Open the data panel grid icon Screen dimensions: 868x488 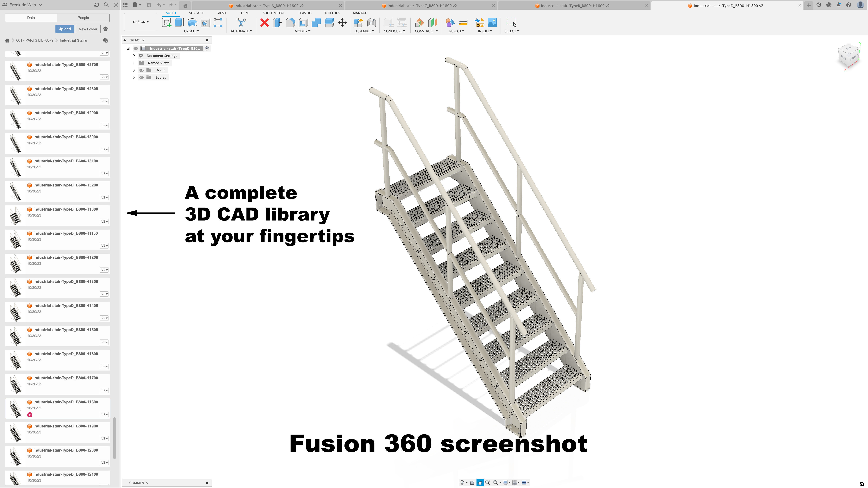click(x=125, y=5)
